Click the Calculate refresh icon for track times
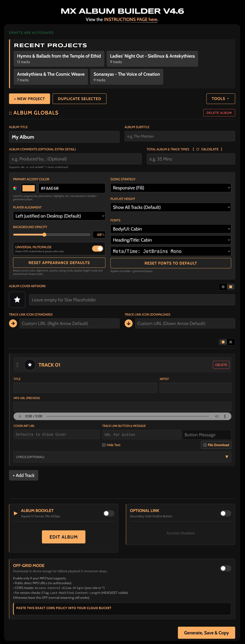The width and height of the screenshot is (245, 644). pyautogui.click(x=198, y=149)
